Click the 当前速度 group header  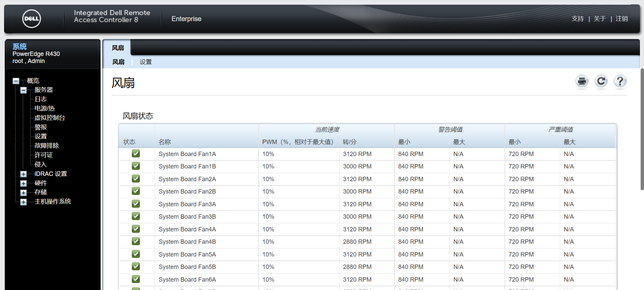[x=327, y=130]
